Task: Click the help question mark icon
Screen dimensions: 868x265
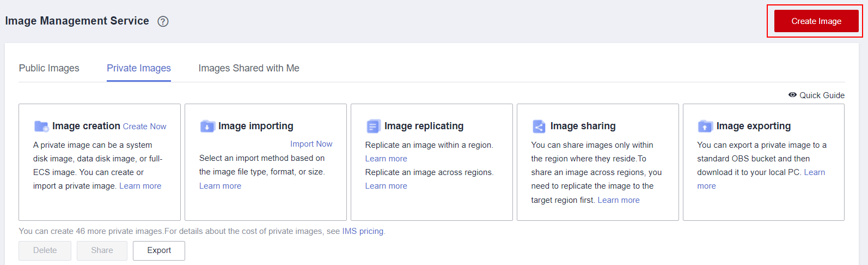Action: (163, 21)
